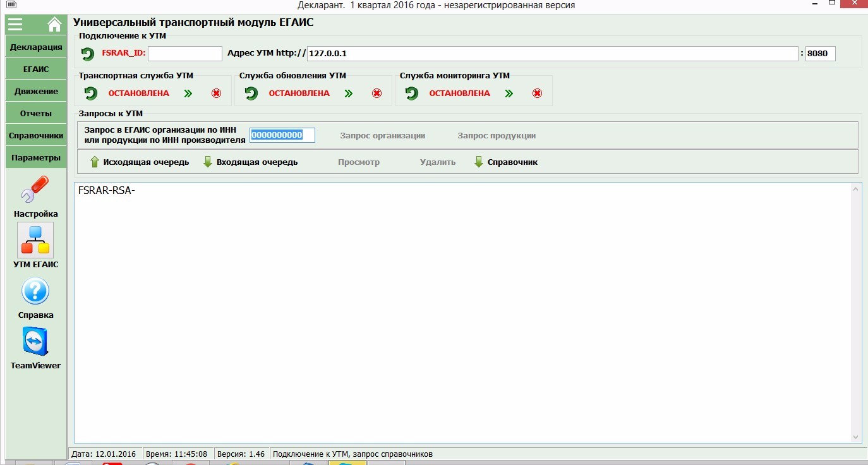Click the text area scrollbar down arrow
868x465 pixels.
pyautogui.click(x=856, y=437)
